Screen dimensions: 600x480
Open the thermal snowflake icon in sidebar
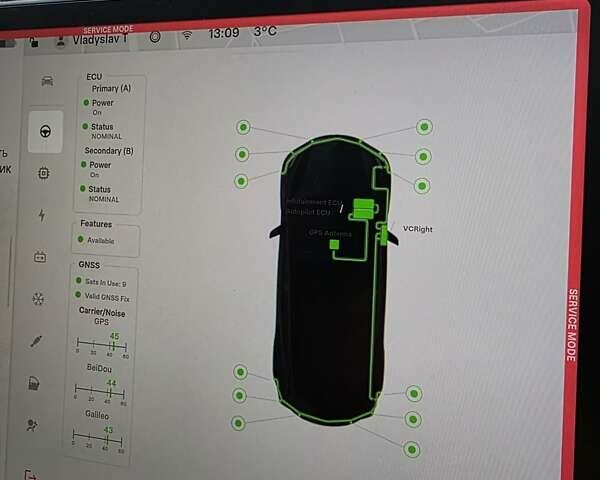pos(38,298)
